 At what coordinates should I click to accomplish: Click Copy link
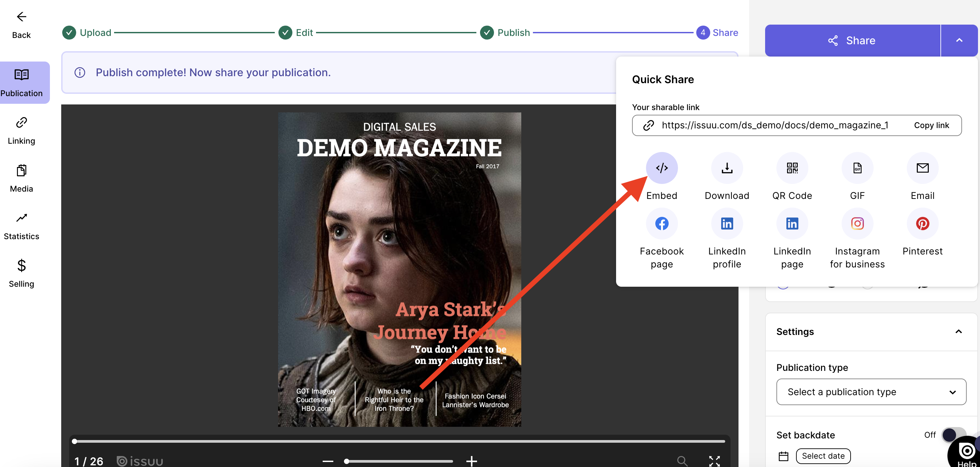931,125
